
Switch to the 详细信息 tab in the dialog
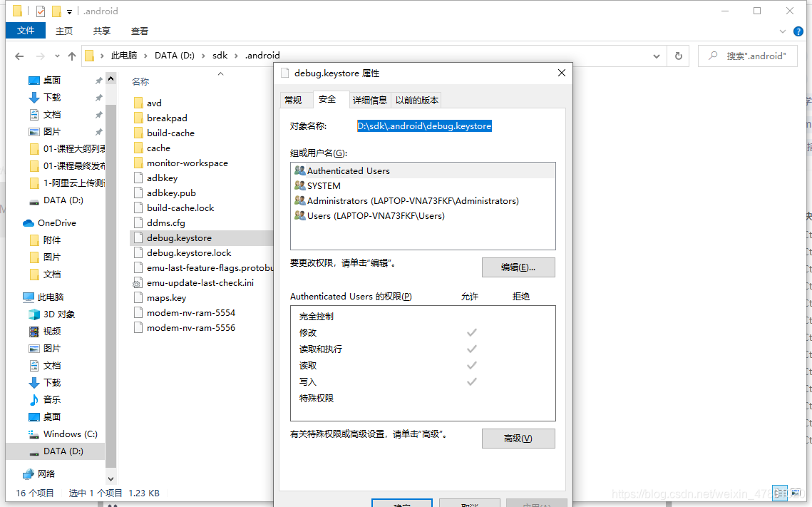click(x=369, y=99)
